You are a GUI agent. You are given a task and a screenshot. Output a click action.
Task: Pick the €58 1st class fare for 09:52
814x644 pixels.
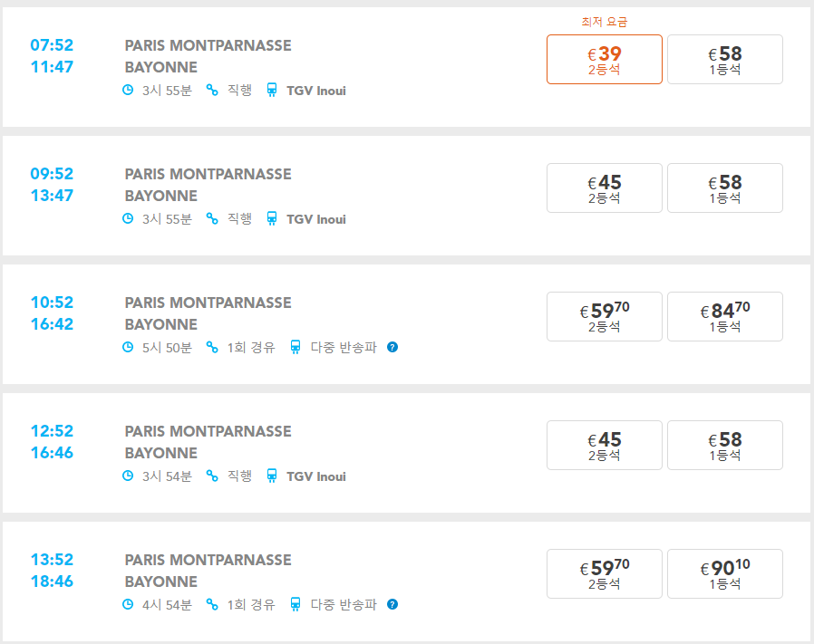tap(724, 187)
